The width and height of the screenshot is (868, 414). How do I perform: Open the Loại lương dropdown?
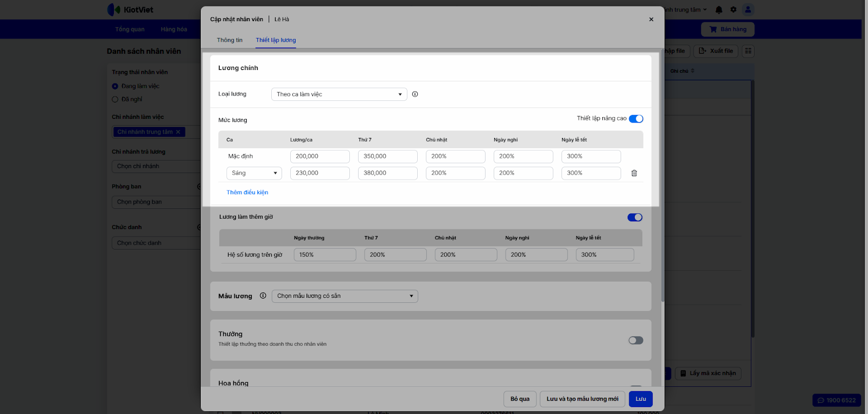pos(339,94)
